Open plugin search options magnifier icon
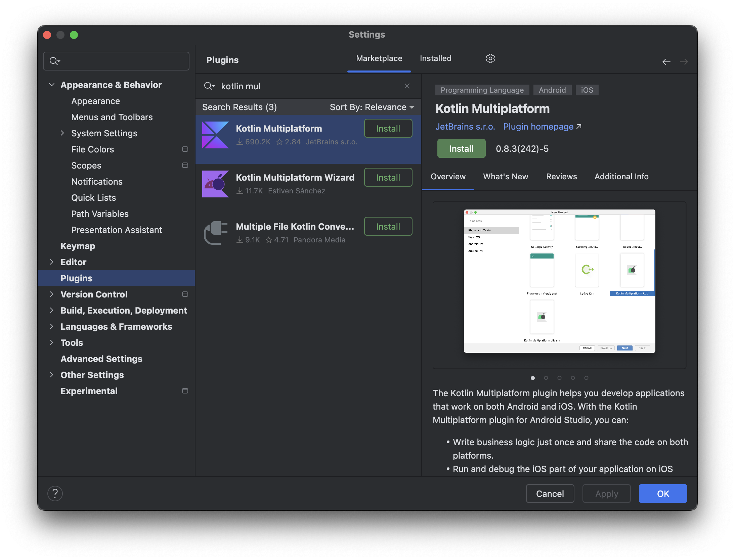Viewport: 735px width, 560px height. [209, 86]
